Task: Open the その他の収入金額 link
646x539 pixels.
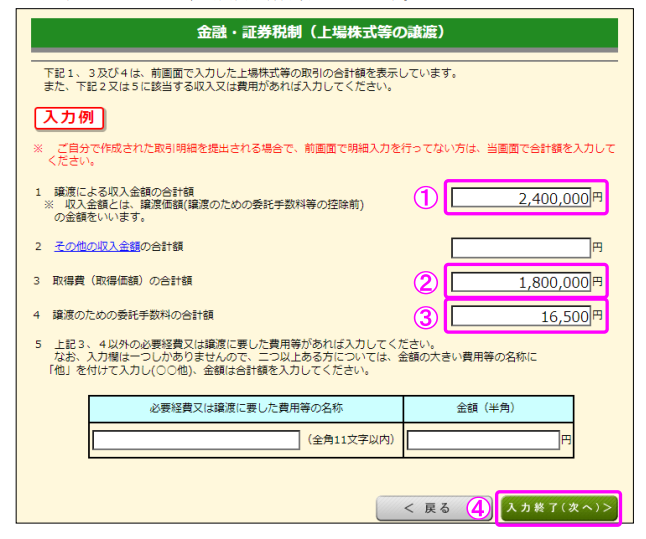Action: [97, 246]
